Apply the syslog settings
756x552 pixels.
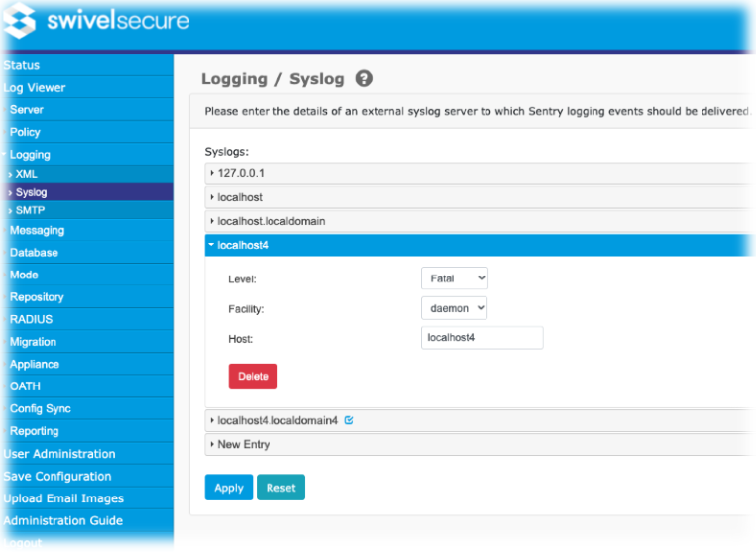pos(229,488)
